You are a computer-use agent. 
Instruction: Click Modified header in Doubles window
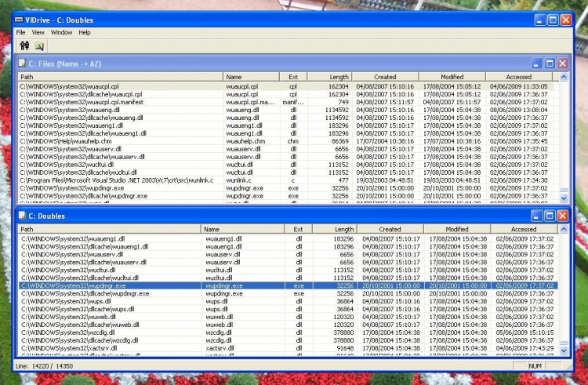(457, 229)
